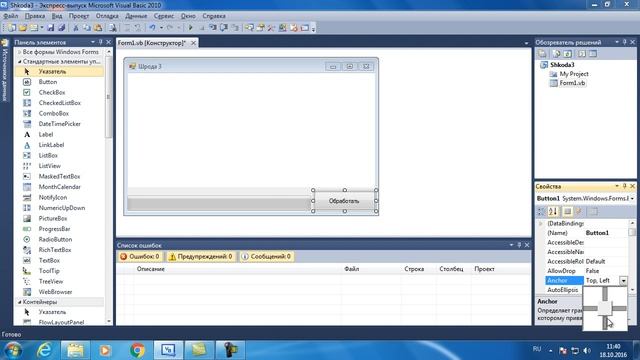This screenshot has width=640, height=360.
Task: Click the Cut toolbar icon
Action: pos(76,28)
